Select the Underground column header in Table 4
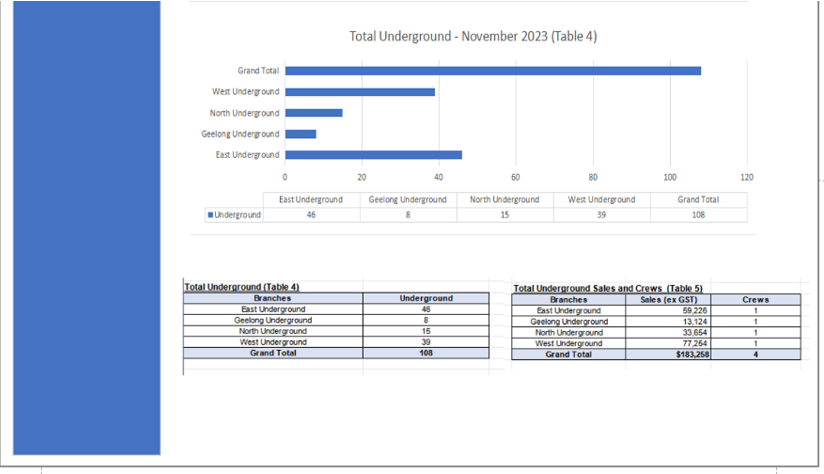824x474 pixels. tap(426, 298)
